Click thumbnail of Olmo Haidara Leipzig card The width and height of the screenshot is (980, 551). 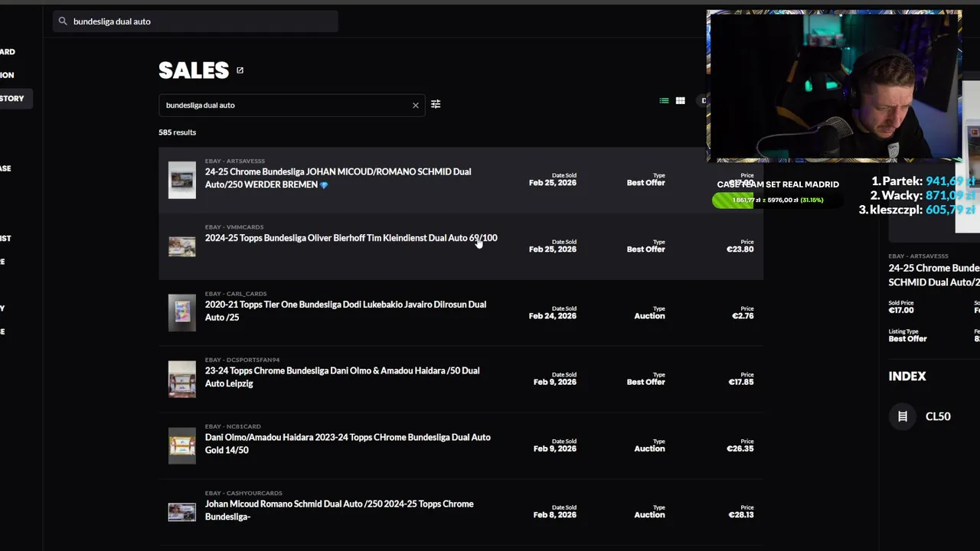coord(182,380)
